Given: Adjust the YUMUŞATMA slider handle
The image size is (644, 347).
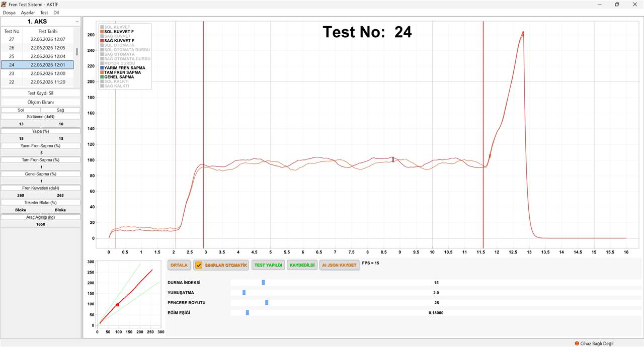Looking at the screenshot, I should coord(244,293).
